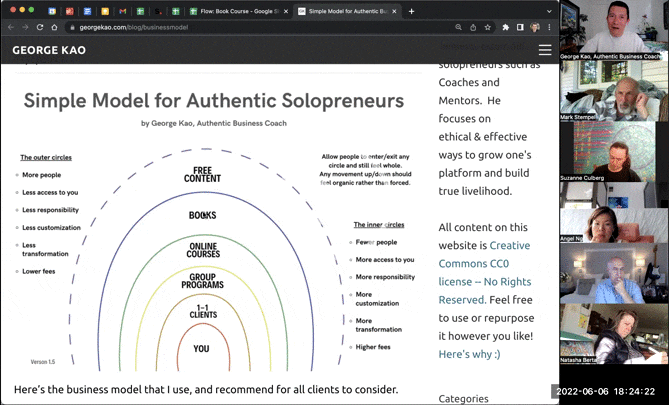Share this page using share icon

click(473, 27)
